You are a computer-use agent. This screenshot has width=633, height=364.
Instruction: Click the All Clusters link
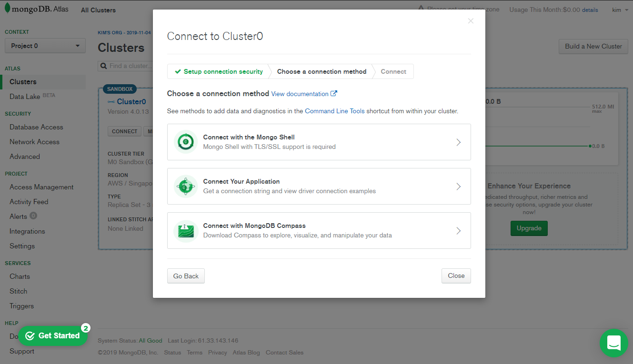coord(98,10)
